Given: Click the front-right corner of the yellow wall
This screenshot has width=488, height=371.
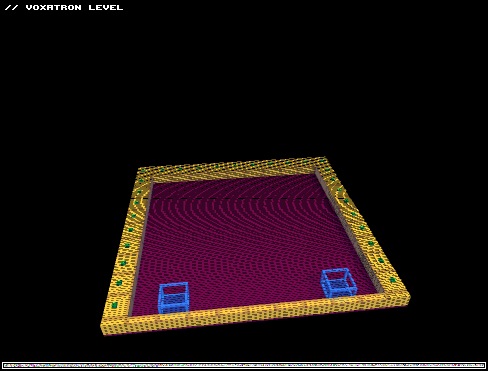Looking at the screenshot, I should coord(397,297).
